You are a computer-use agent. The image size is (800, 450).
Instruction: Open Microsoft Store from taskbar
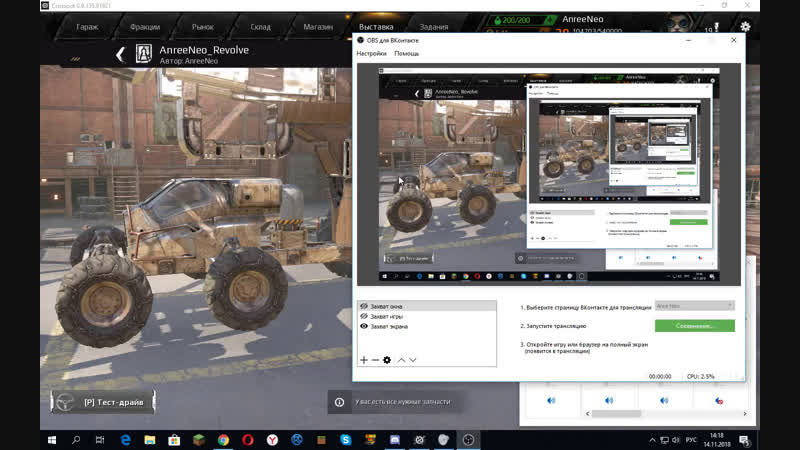[x=174, y=440]
